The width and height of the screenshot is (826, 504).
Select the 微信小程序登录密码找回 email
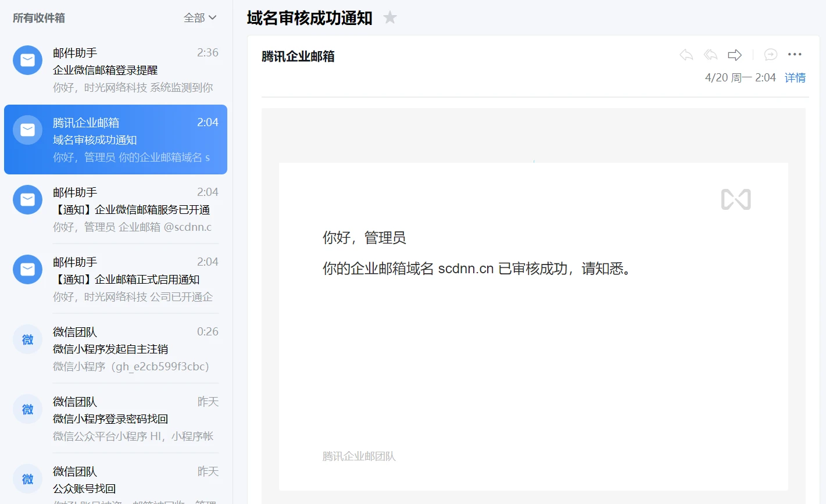tap(116, 419)
